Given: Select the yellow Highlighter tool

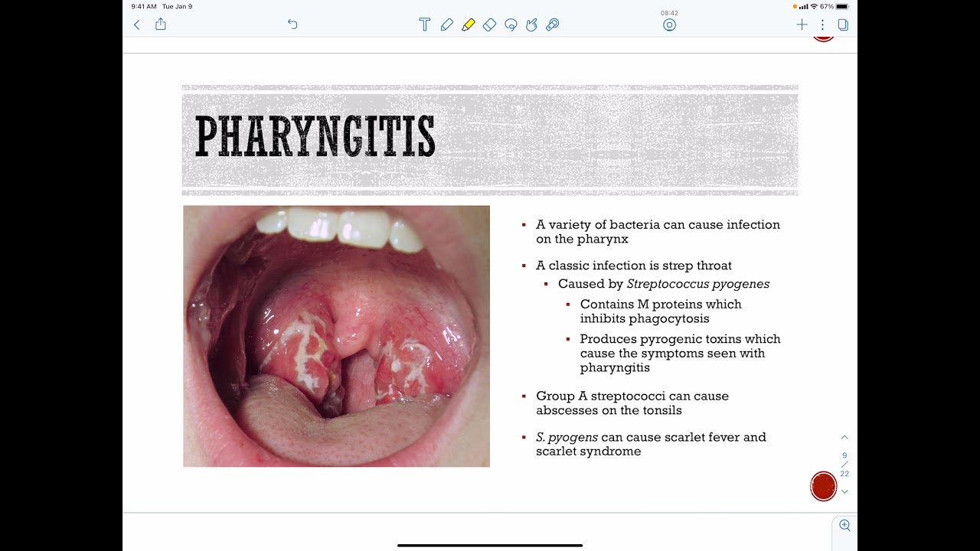Looking at the screenshot, I should click(x=468, y=24).
